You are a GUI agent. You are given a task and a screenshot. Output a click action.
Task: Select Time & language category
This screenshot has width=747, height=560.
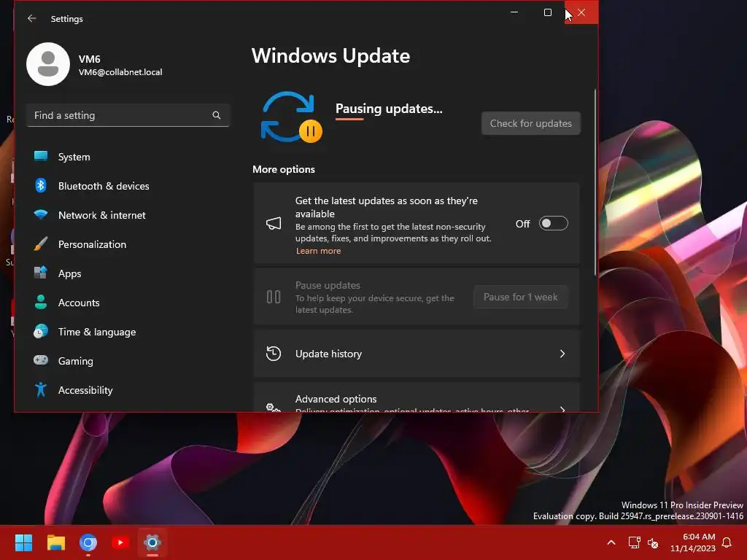click(x=128, y=332)
